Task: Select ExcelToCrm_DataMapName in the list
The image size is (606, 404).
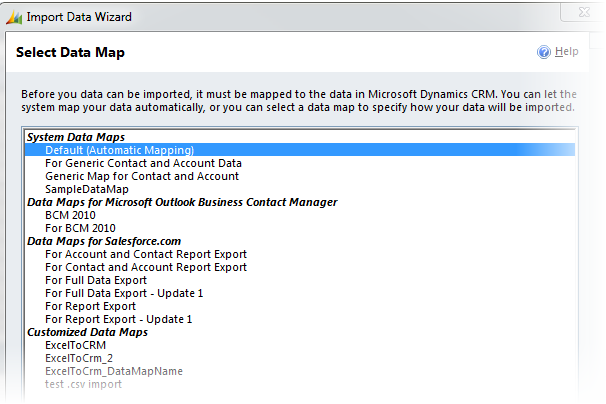Action: pyautogui.click(x=114, y=371)
